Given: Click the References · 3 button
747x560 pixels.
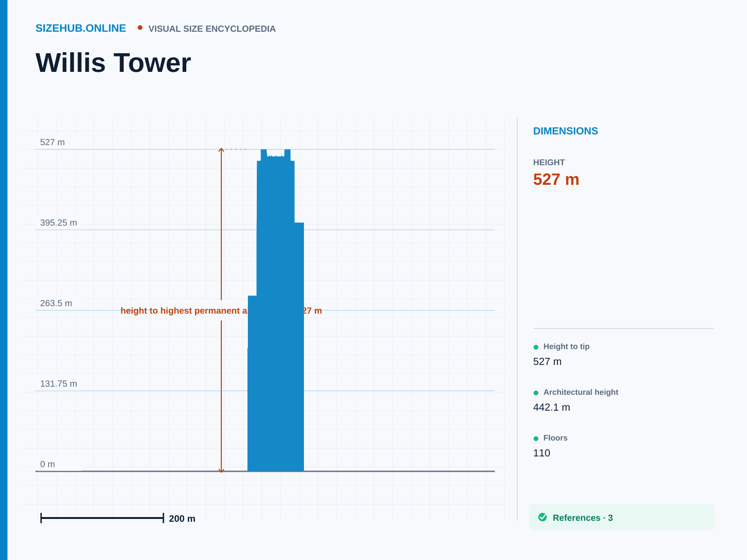Looking at the screenshot, I should click(x=622, y=517).
